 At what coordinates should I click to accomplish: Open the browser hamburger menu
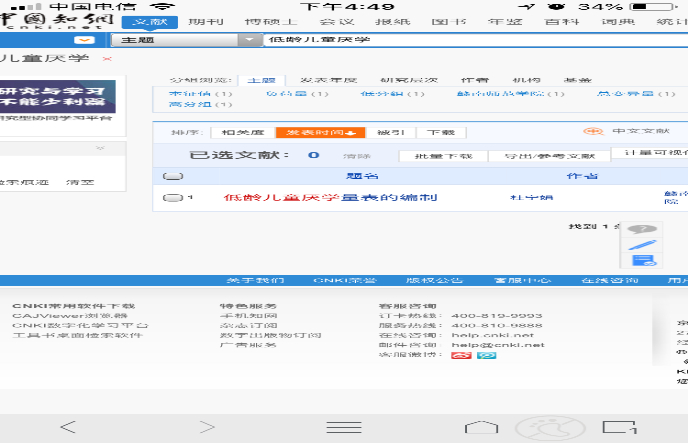point(346,426)
